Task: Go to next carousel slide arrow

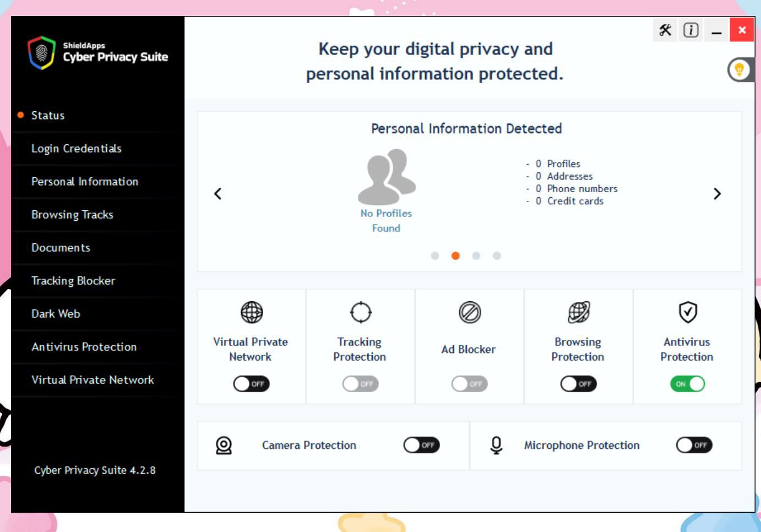Action: point(717,193)
